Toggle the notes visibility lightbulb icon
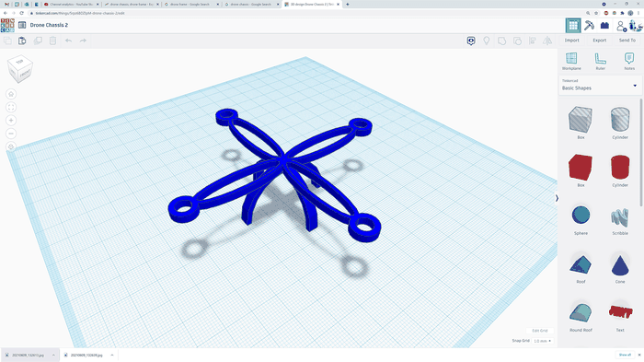The width and height of the screenshot is (644, 362). (x=487, y=41)
